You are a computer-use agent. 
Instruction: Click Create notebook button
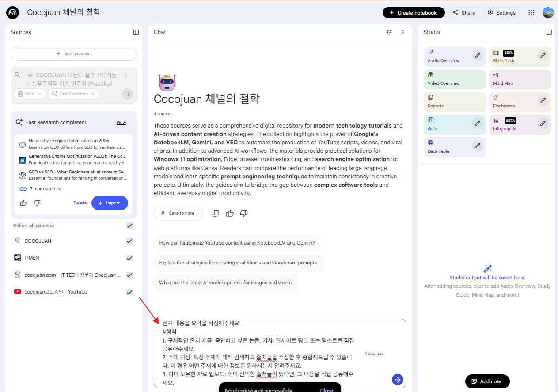pyautogui.click(x=414, y=13)
